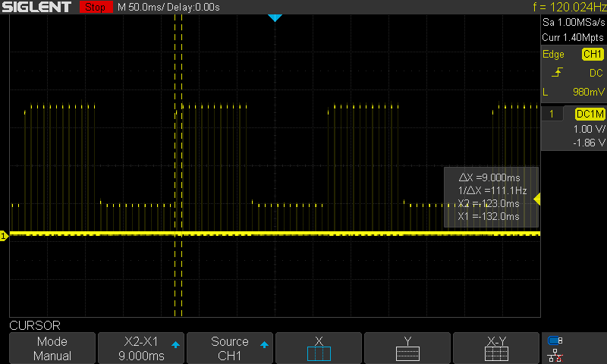The height and width of the screenshot is (364, 607).
Task: Click the ΔX =9.000ms cursor readout
Action: coord(489,177)
